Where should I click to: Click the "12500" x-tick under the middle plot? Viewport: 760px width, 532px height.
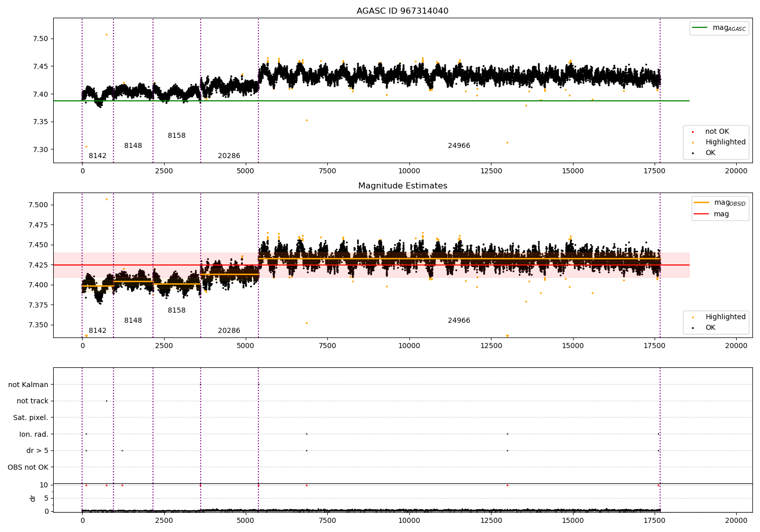(x=491, y=346)
